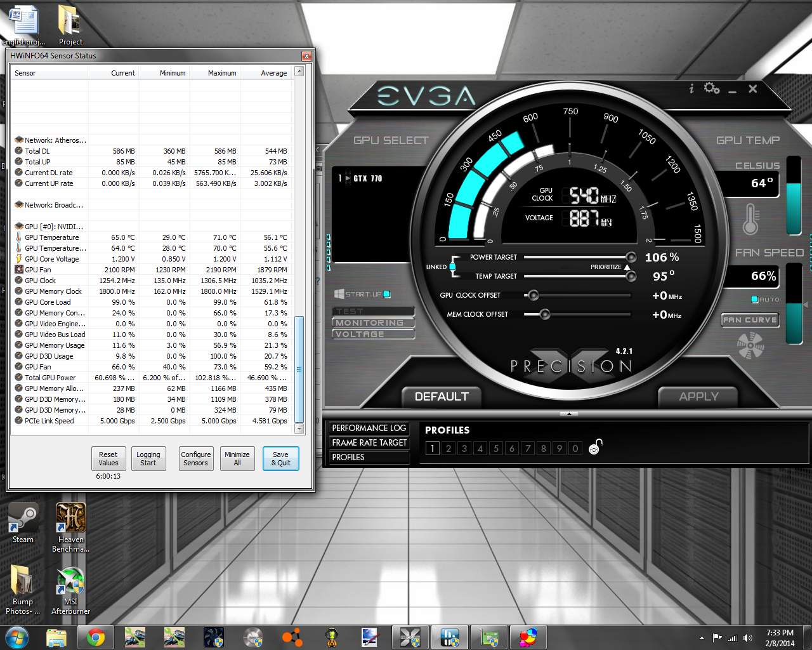
Task: Open volume control in system tray
Action: (748, 638)
